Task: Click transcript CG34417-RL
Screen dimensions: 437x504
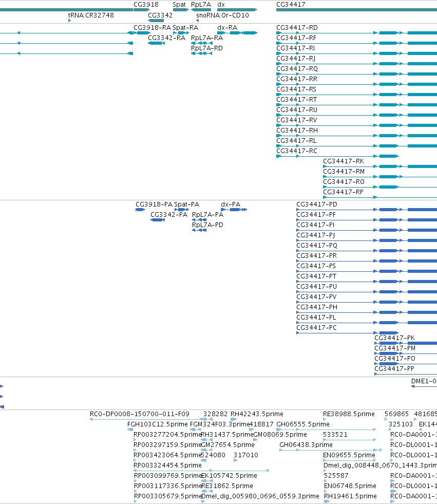Action: click(x=296, y=141)
